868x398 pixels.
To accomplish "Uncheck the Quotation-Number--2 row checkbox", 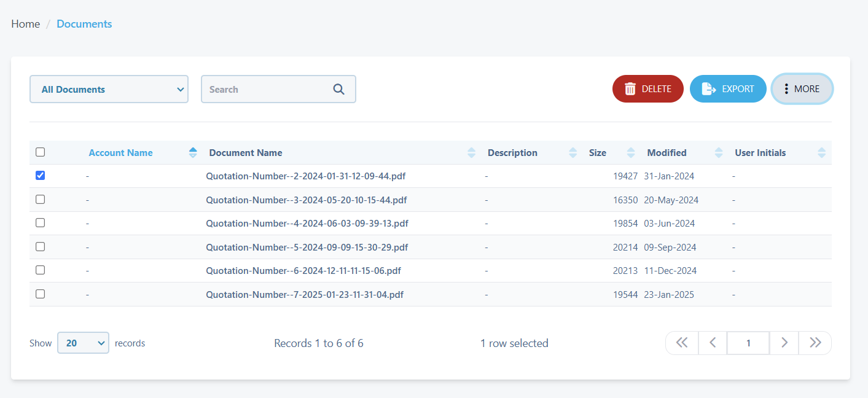I will 41,176.
